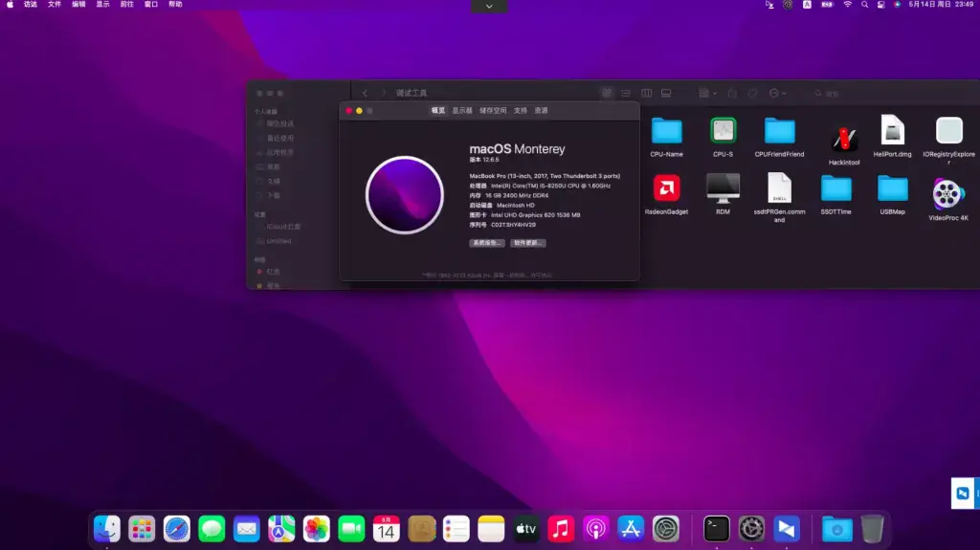
Task: Open Notes from the Dock
Action: tap(491, 529)
